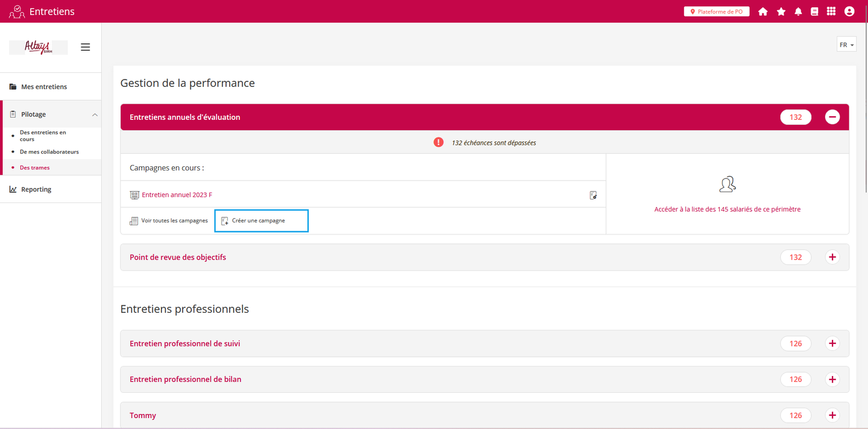This screenshot has width=868, height=429.
Task: Open the FR language dropdown
Action: click(846, 45)
